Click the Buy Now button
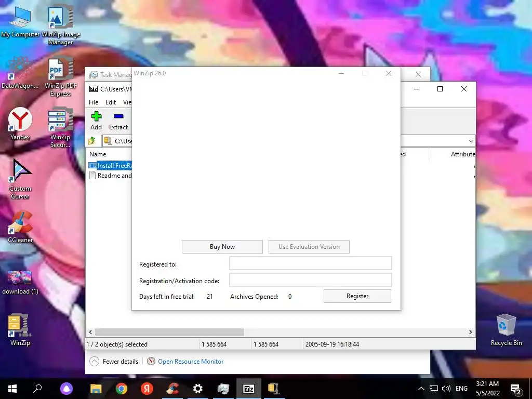This screenshot has height=399, width=532. pos(222,247)
